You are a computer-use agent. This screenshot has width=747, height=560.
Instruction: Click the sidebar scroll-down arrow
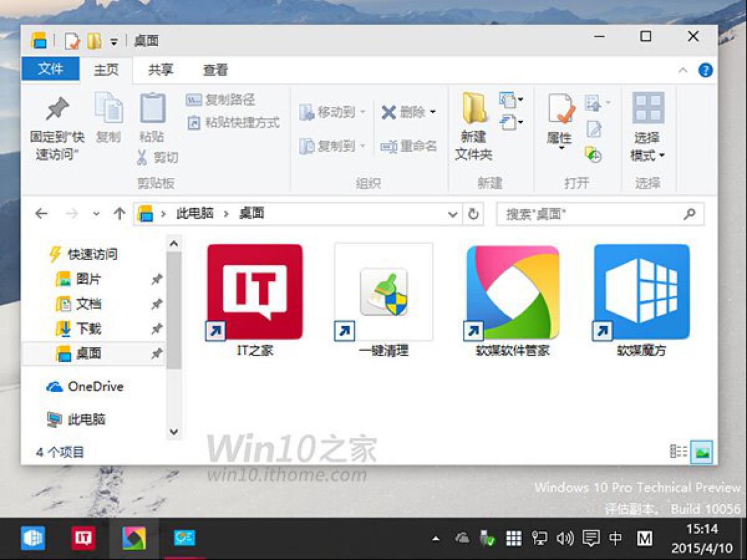(x=174, y=432)
